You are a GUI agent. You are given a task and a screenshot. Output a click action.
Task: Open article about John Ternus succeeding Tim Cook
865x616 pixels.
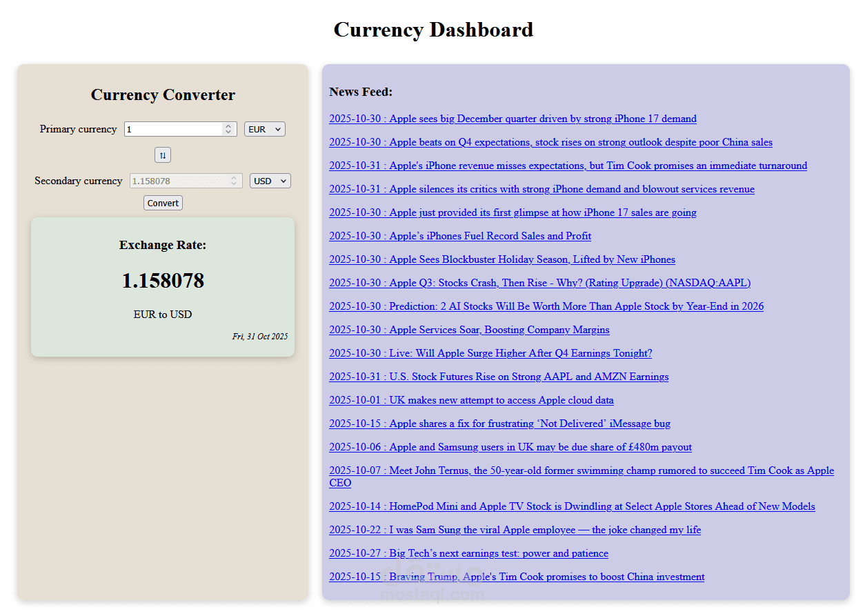[581, 470]
